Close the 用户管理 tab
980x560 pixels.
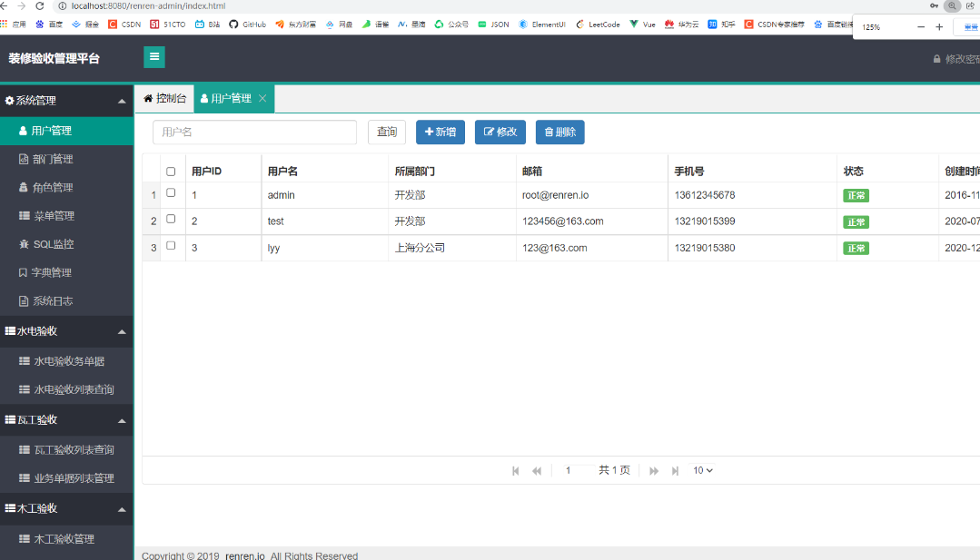(262, 98)
